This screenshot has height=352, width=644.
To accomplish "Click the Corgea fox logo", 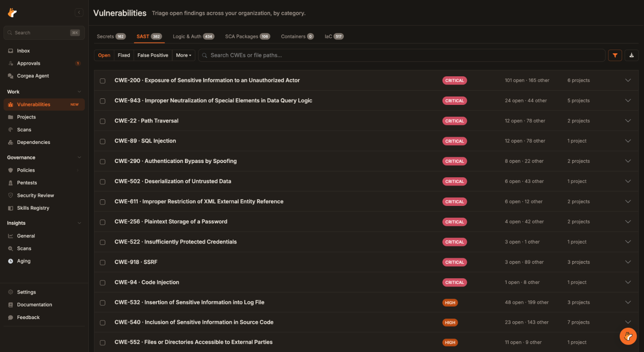I will coord(12,13).
